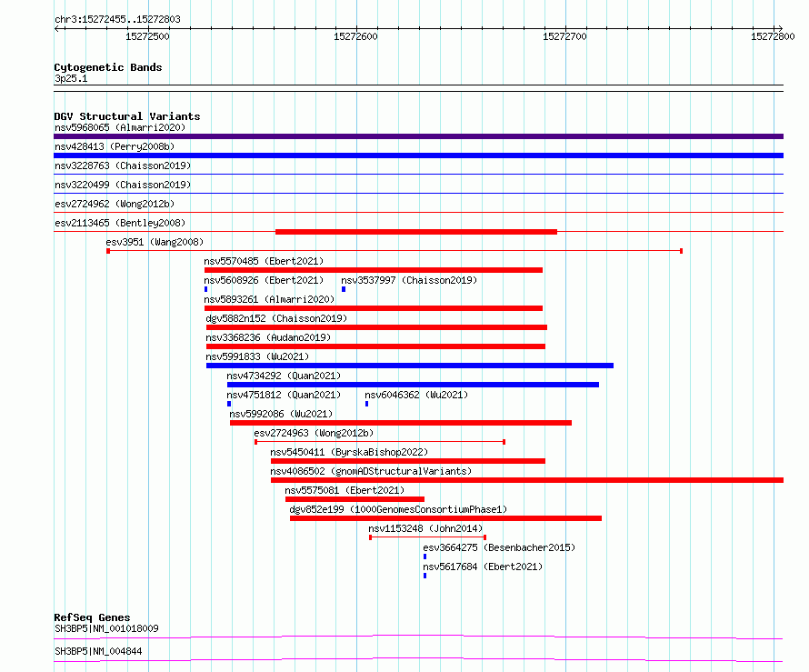The height and width of the screenshot is (672, 809).
Task: Select the short red nsv5575081 bar
Action: click(x=355, y=499)
